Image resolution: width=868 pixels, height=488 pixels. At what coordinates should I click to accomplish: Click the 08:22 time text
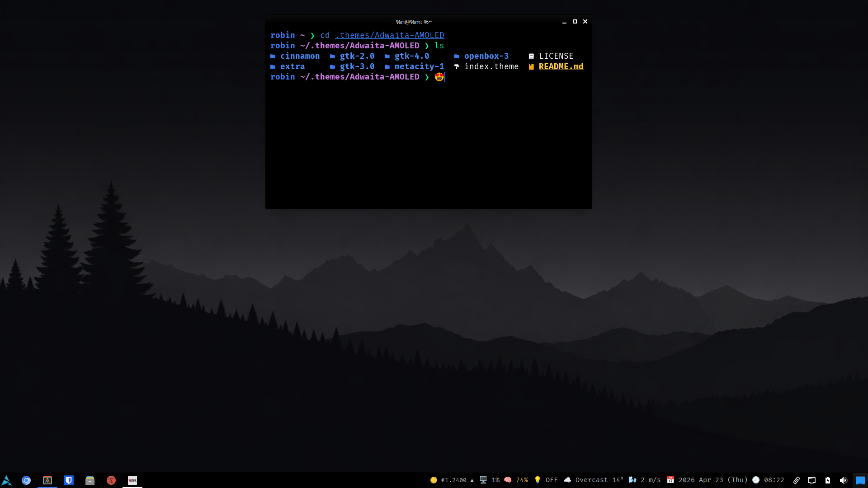(774, 480)
